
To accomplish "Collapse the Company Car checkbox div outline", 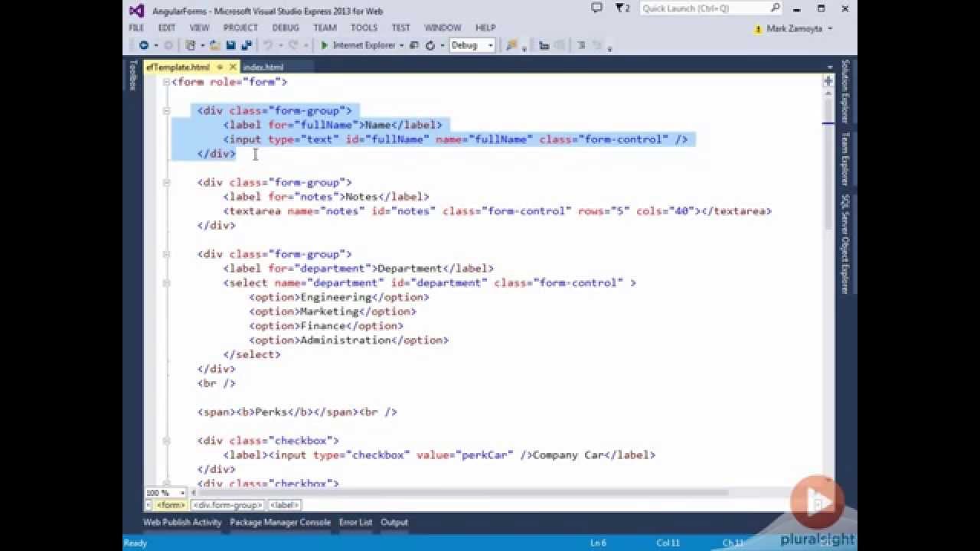I will click(x=166, y=441).
